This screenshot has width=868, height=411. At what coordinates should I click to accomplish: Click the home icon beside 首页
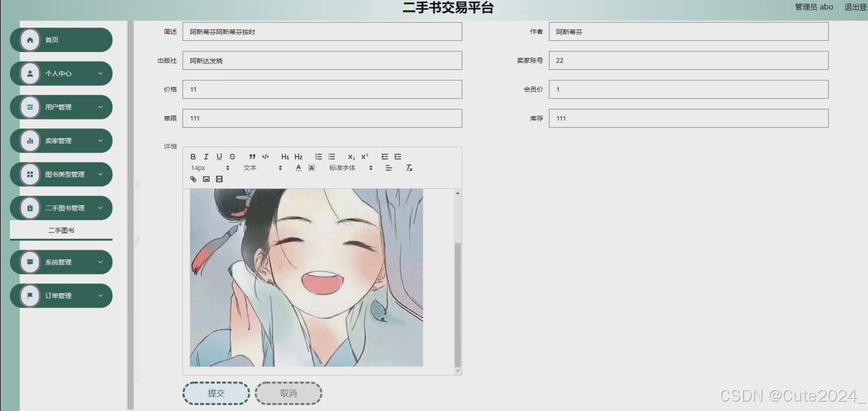tap(30, 40)
